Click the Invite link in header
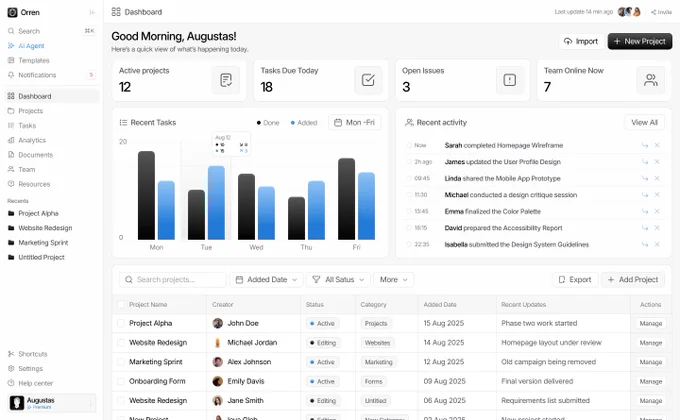 tap(661, 12)
